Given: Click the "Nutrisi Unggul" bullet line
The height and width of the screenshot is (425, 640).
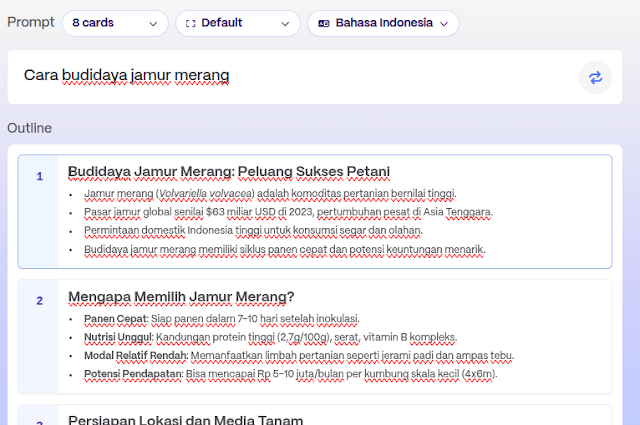Looking at the screenshot, I should pos(271,337).
